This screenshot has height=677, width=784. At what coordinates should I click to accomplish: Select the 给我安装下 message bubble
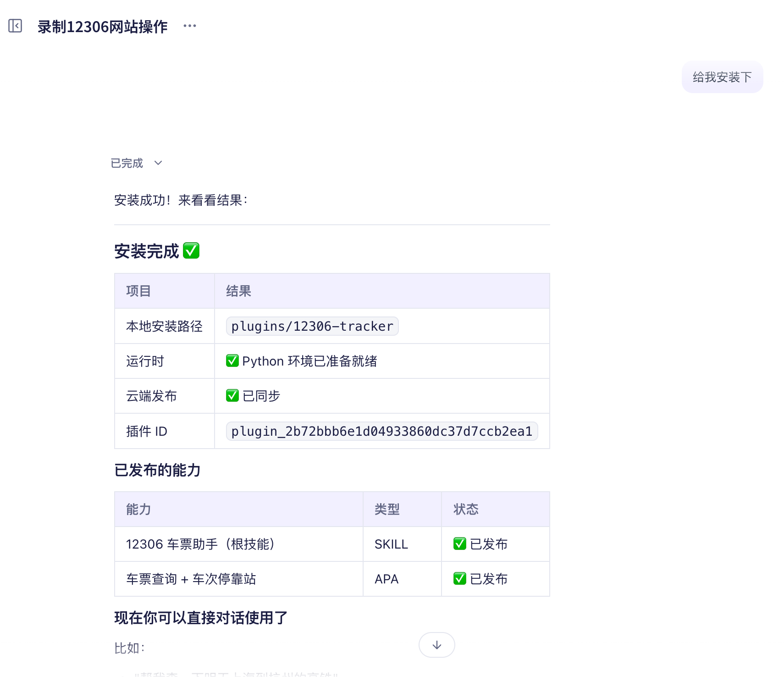coord(722,77)
